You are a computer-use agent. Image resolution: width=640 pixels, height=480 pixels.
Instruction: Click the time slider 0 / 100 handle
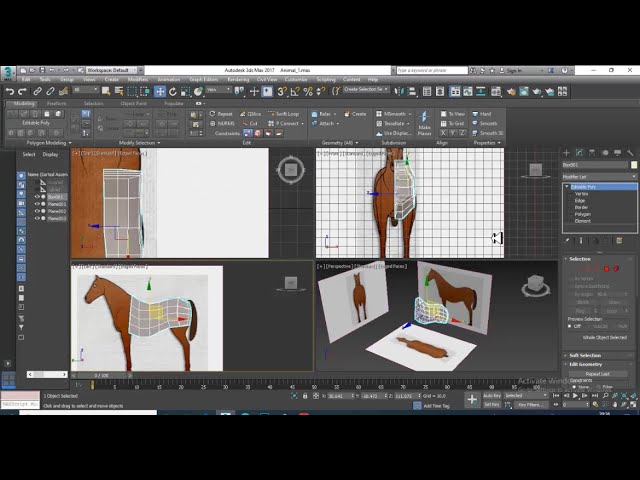[x=101, y=375]
